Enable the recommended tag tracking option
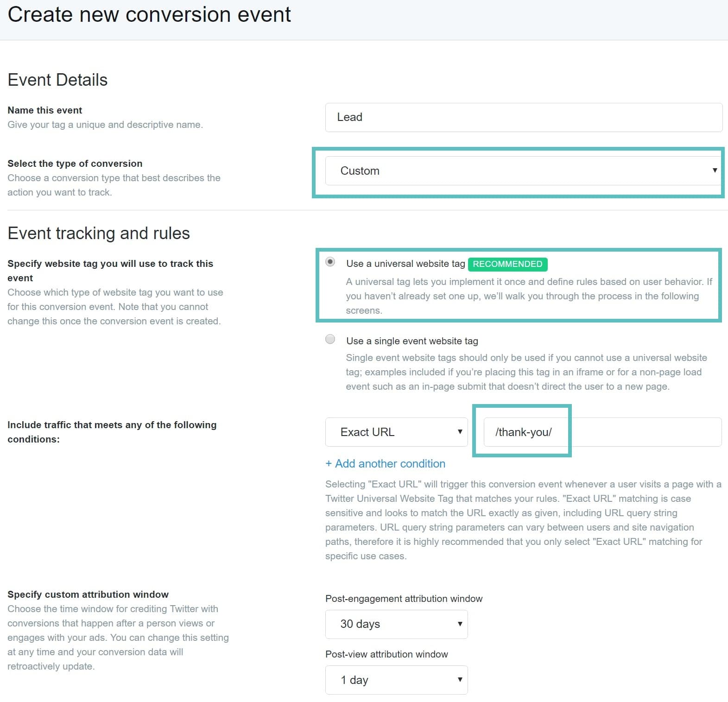Screen dimensions: 728x702 [330, 262]
